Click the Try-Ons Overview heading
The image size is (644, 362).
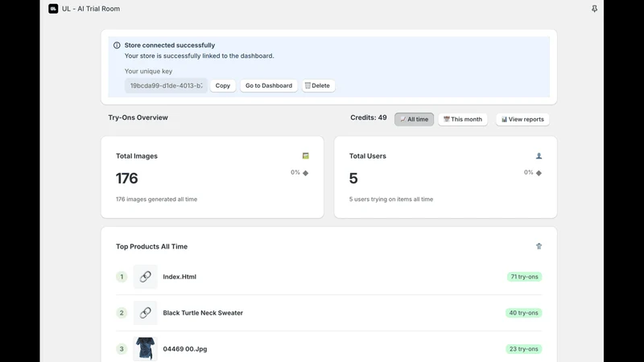(x=138, y=117)
